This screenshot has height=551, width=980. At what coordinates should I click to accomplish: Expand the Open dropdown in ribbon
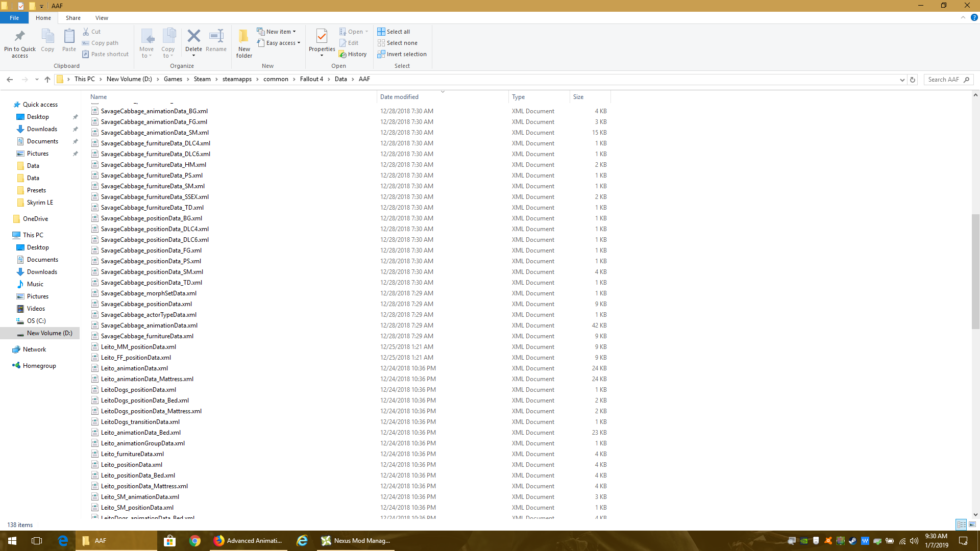(354, 32)
